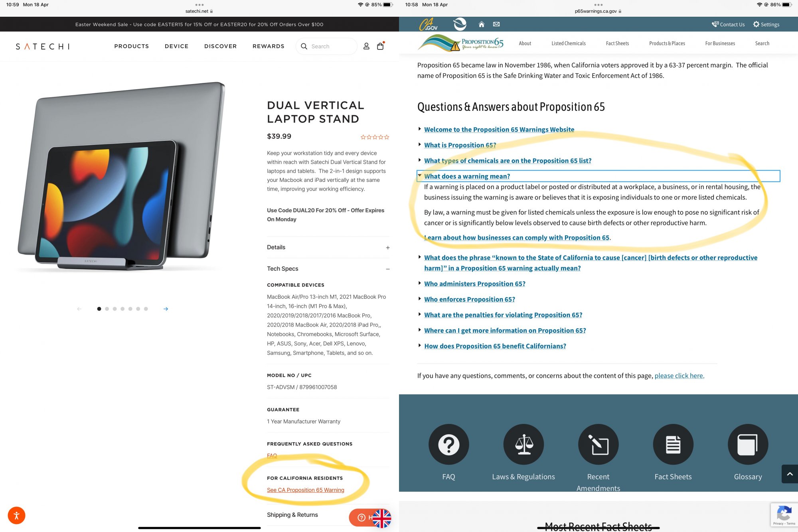
Task: Go to next product image arrow
Action: coord(166,309)
